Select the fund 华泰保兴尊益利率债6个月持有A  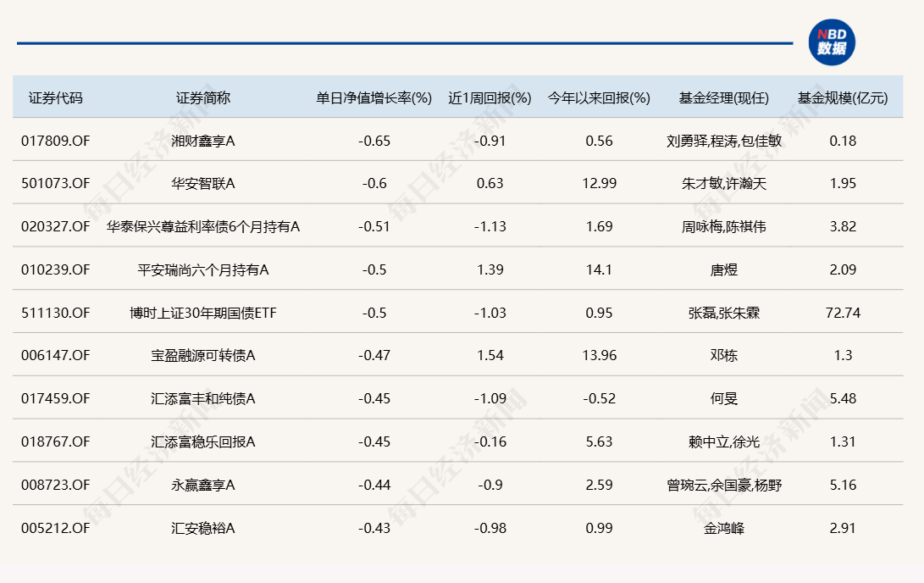coord(202,226)
